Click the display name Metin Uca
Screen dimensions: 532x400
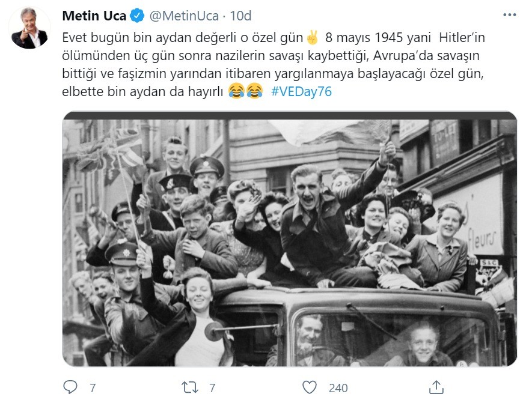[x=94, y=16]
